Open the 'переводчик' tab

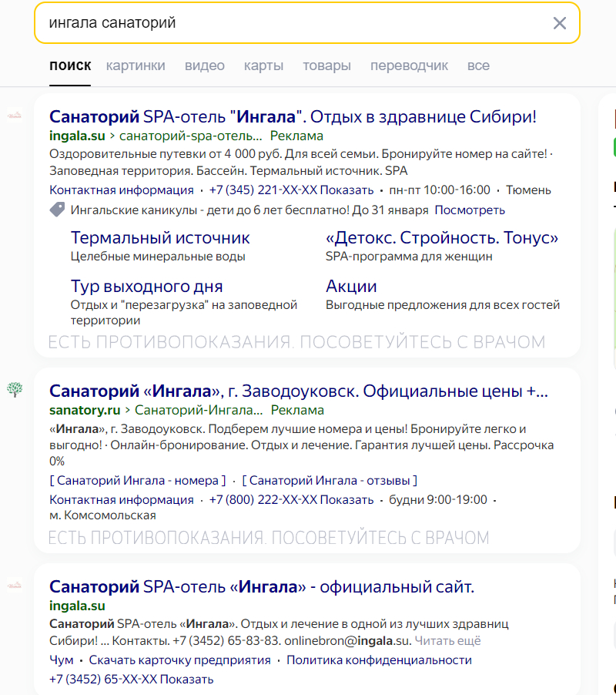click(409, 65)
